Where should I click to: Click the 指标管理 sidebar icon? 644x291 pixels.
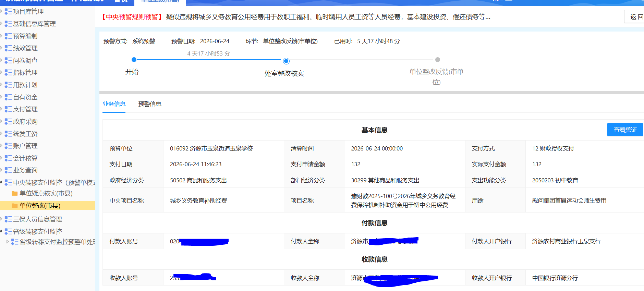click(8, 73)
